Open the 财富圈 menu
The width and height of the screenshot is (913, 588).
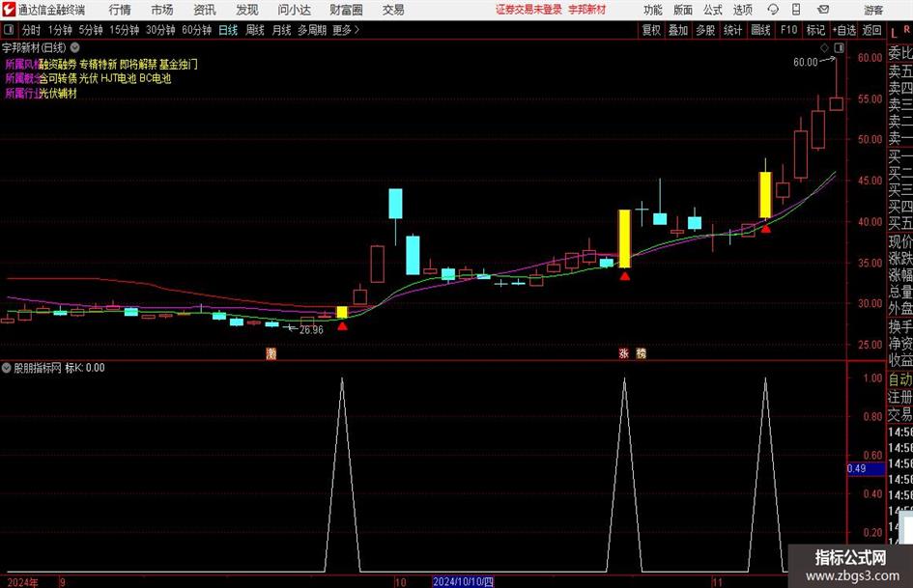[346, 10]
